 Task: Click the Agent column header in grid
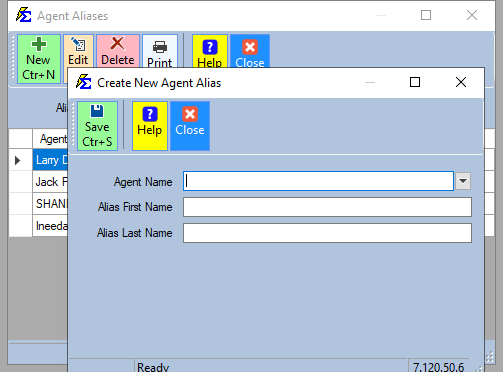coord(50,139)
